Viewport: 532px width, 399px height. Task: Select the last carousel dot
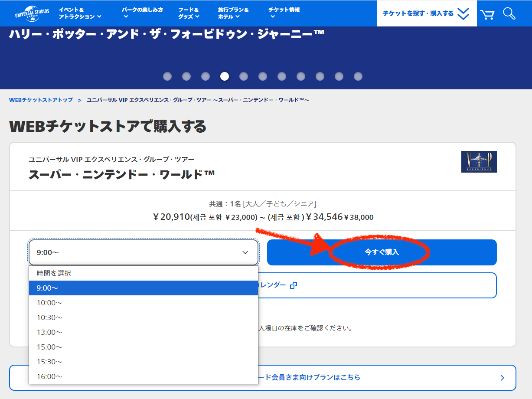pyautogui.click(x=358, y=76)
